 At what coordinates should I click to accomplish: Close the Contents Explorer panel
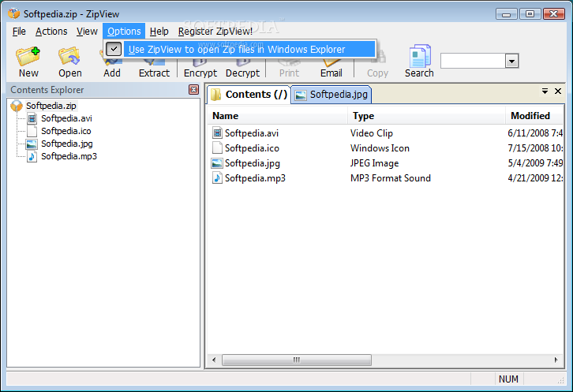point(193,89)
